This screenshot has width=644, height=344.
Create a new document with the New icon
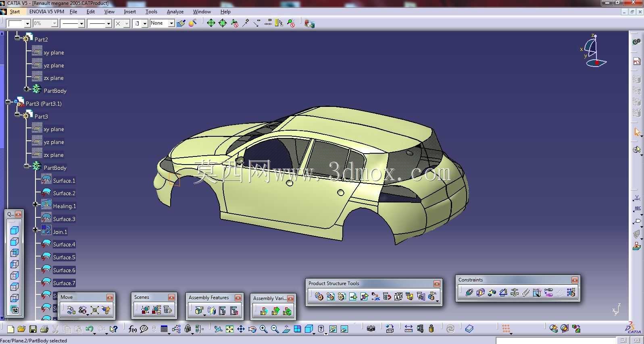coord(10,329)
